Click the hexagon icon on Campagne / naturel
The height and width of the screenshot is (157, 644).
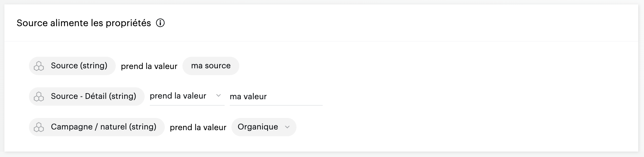click(39, 127)
